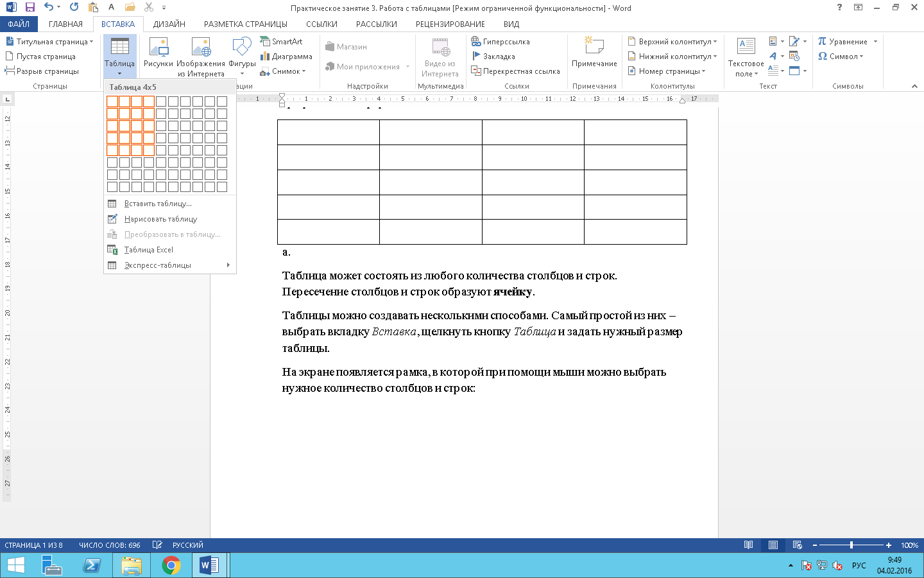Open Нижний колонтитул (Footer) dropdown

672,56
